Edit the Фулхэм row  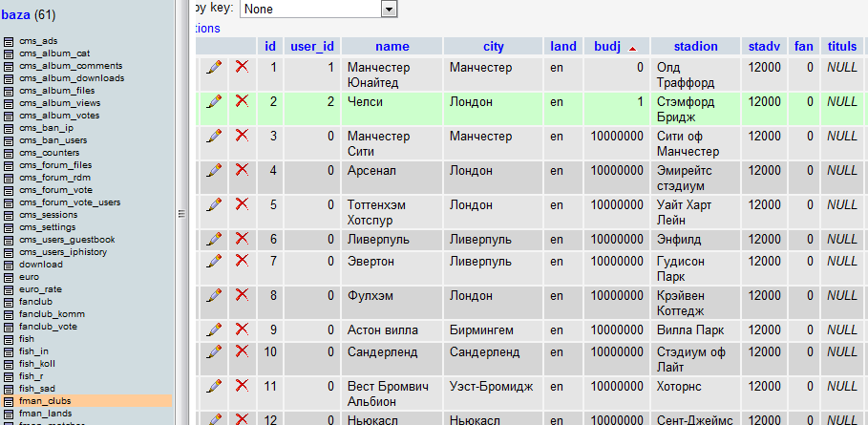(x=214, y=295)
